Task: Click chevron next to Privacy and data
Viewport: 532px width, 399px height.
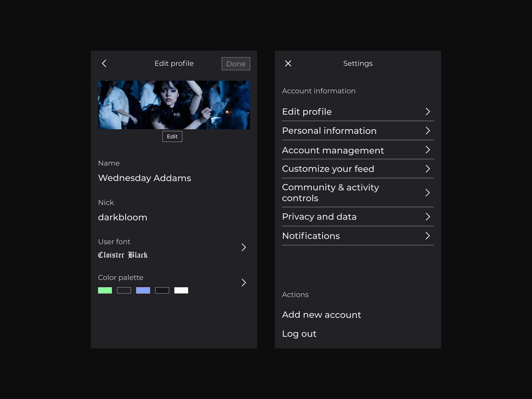Action: tap(427, 216)
